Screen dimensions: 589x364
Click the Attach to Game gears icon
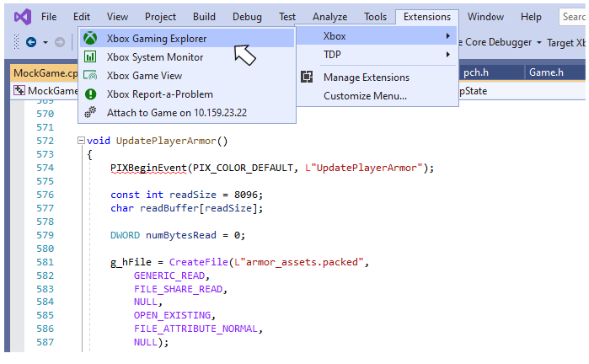tap(90, 112)
